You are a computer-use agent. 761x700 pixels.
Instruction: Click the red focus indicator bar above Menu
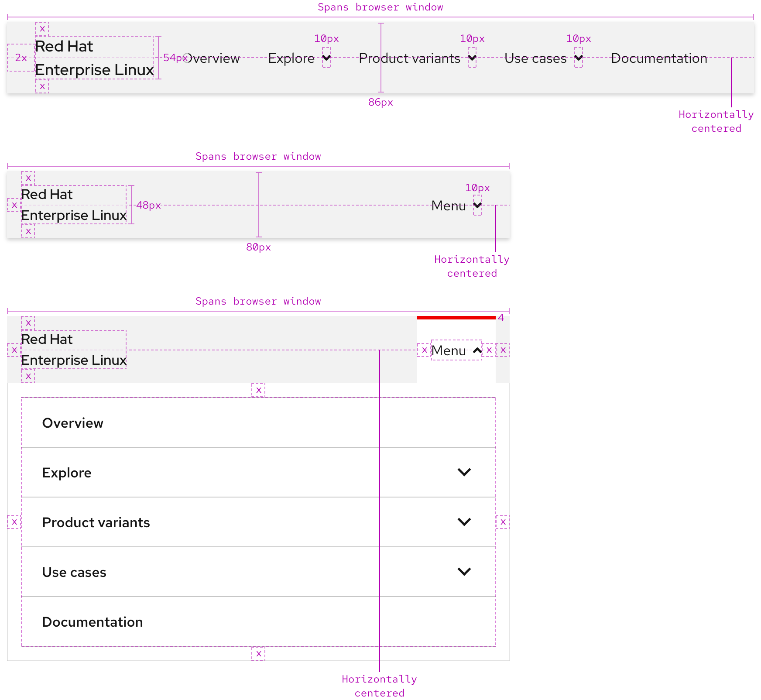[456, 318]
